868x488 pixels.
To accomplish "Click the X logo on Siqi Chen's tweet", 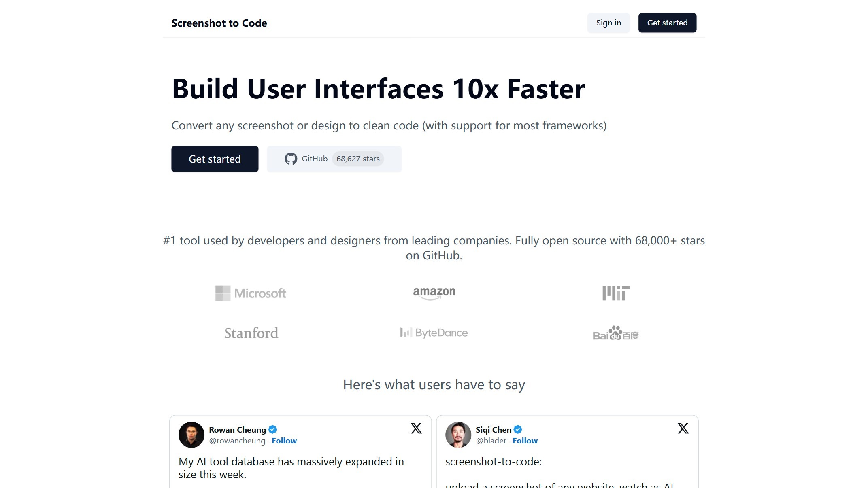I will point(683,428).
